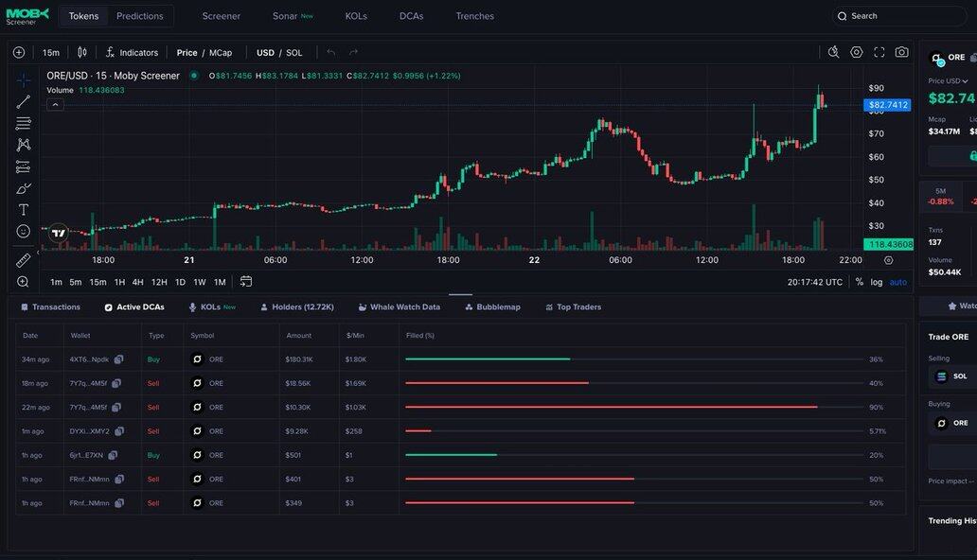This screenshot has height=560, width=977.
Task: Go to Screener in top navigation
Action: click(221, 16)
